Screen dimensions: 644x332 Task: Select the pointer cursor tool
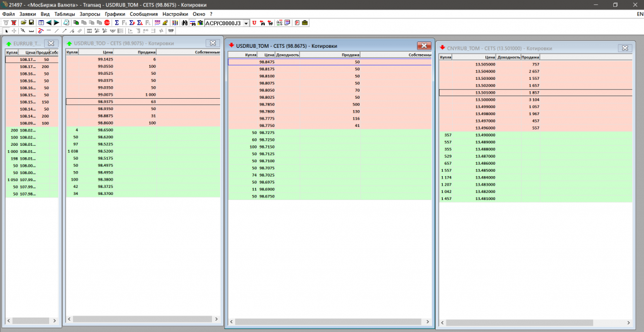click(6, 31)
